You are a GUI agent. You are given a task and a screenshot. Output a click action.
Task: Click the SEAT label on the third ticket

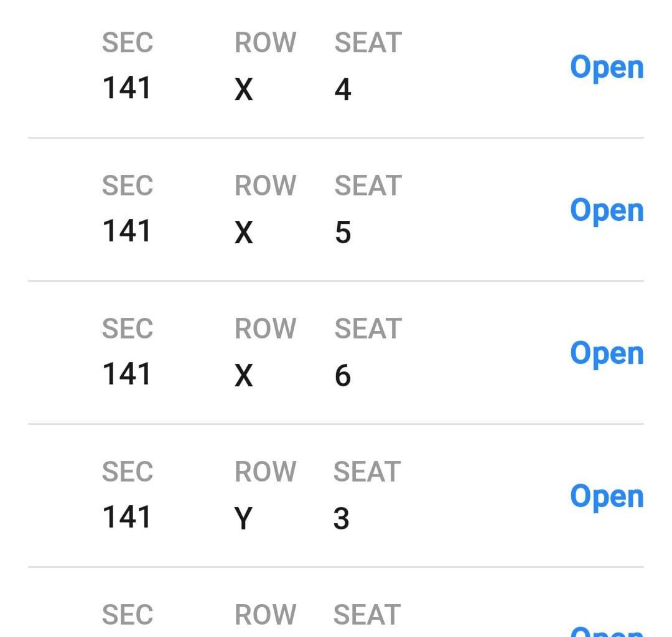(368, 328)
